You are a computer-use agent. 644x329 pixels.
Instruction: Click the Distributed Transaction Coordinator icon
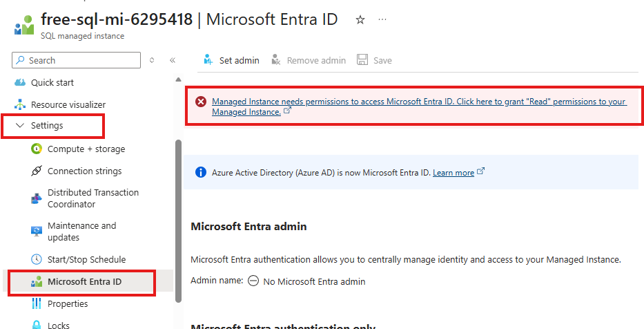37,198
